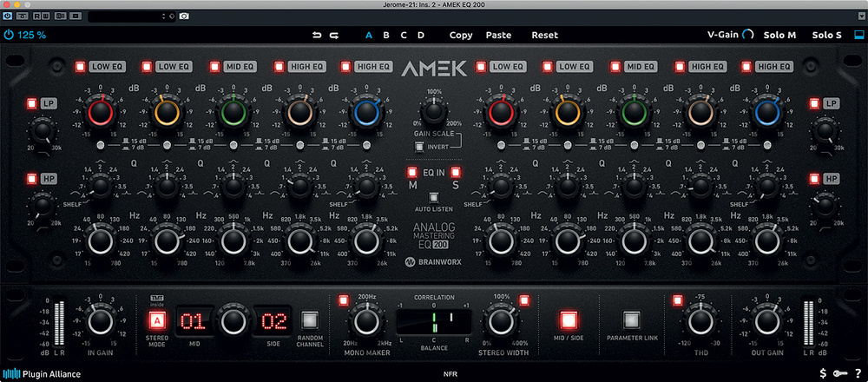868x382 pixels.
Task: Toggle the blue lower panel view icon
Action: [859, 35]
